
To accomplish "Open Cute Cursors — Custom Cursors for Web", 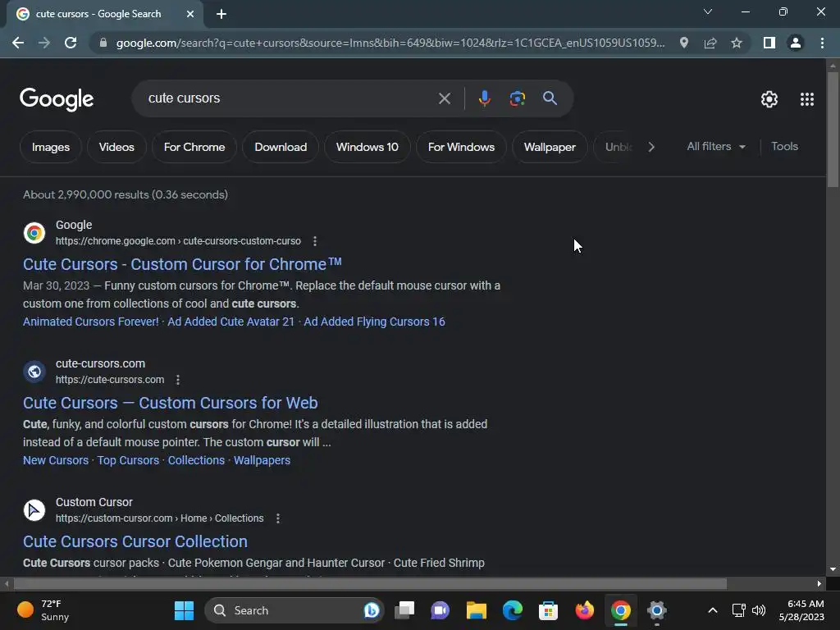I will pos(171,403).
